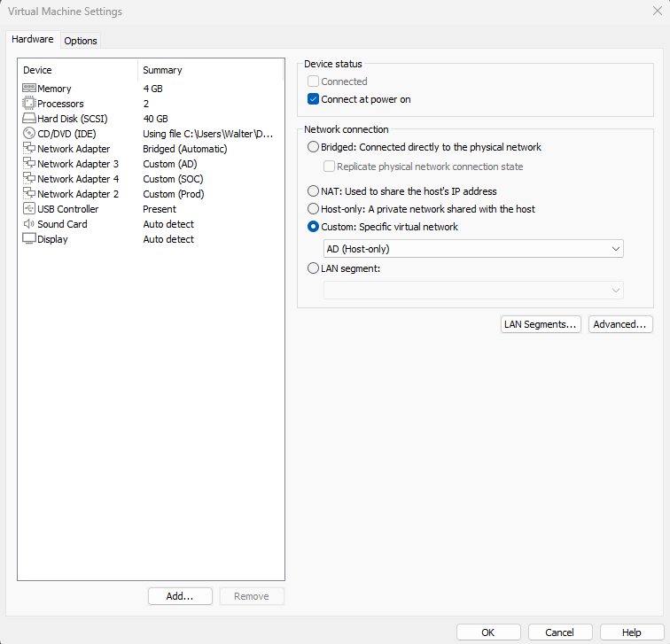This screenshot has height=644, width=670.
Task: Choose NAT network connection radio button
Action: (x=313, y=191)
